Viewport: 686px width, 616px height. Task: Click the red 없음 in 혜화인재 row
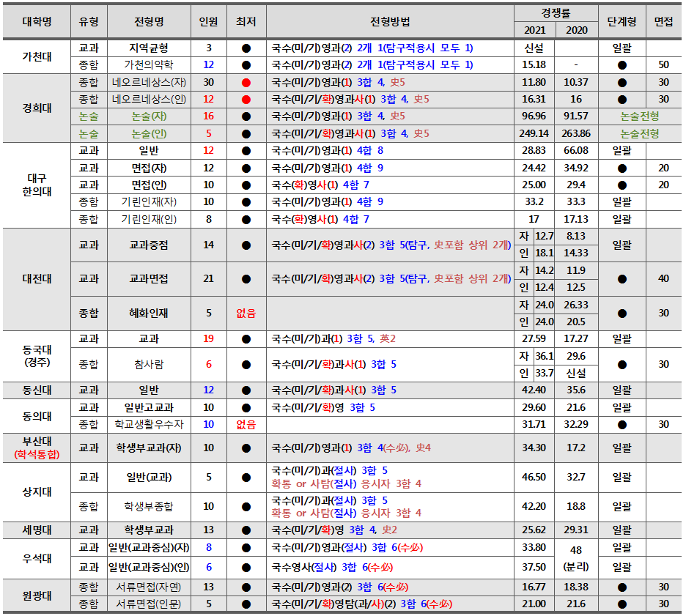(x=246, y=313)
